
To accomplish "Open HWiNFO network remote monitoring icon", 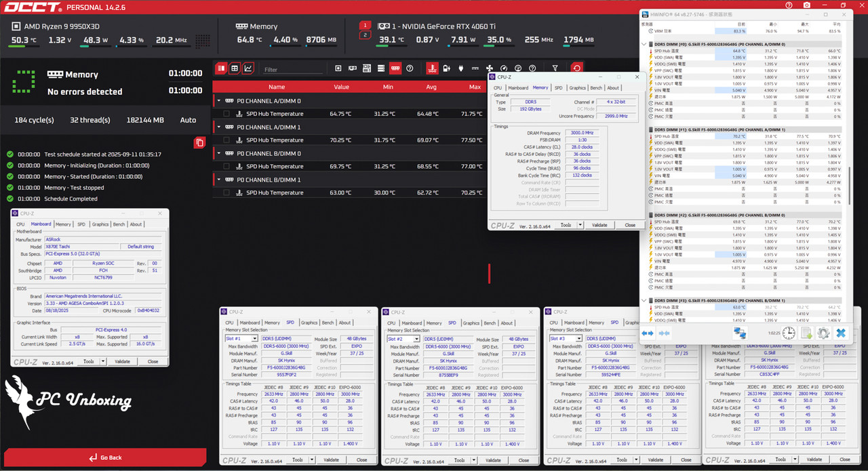I will point(740,333).
